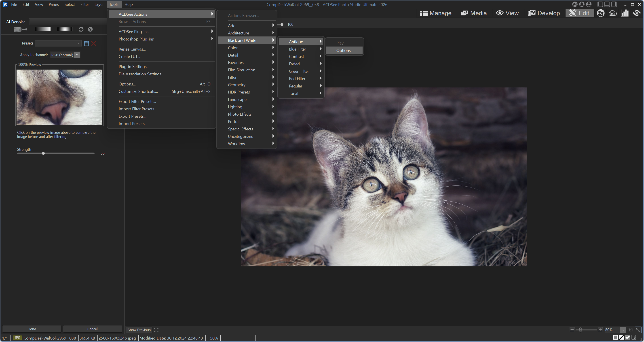644x342 pixels.
Task: Click the zoom out minus button
Action: click(x=572, y=329)
